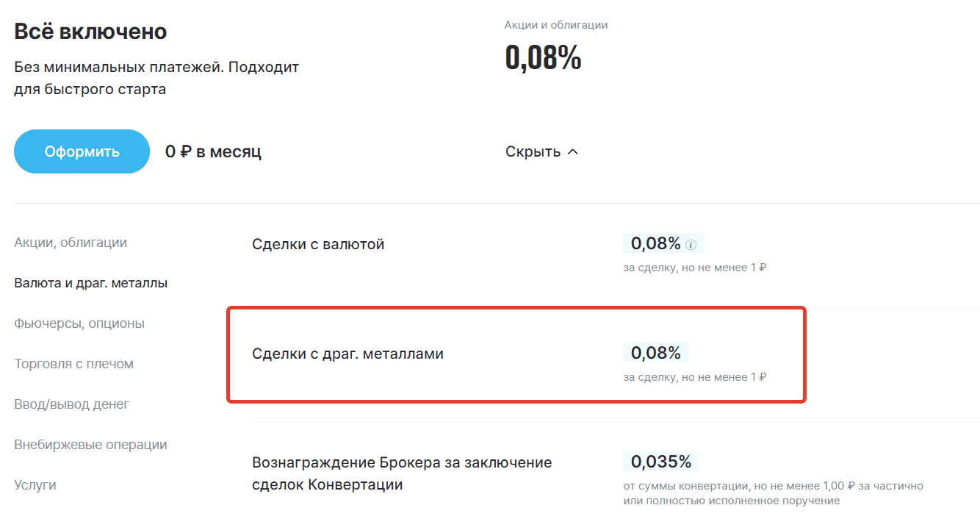The width and height of the screenshot is (980, 530).
Task: Open Торговля с плечом section
Action: [73, 364]
